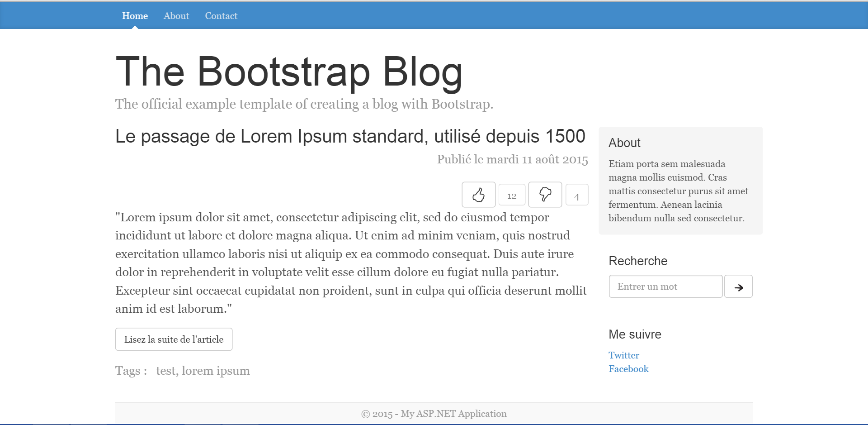Open the Contact page in navbar
The width and height of the screenshot is (868, 425).
[221, 16]
